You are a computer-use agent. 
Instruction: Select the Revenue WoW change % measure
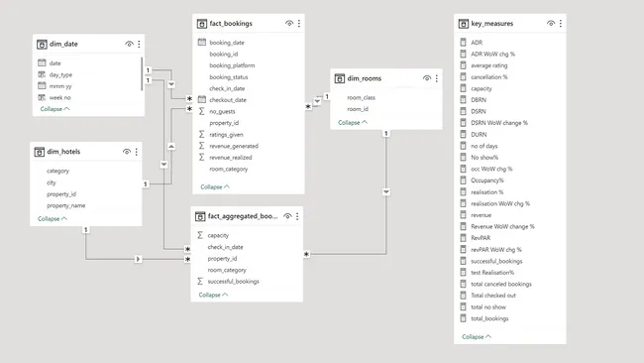click(x=502, y=226)
